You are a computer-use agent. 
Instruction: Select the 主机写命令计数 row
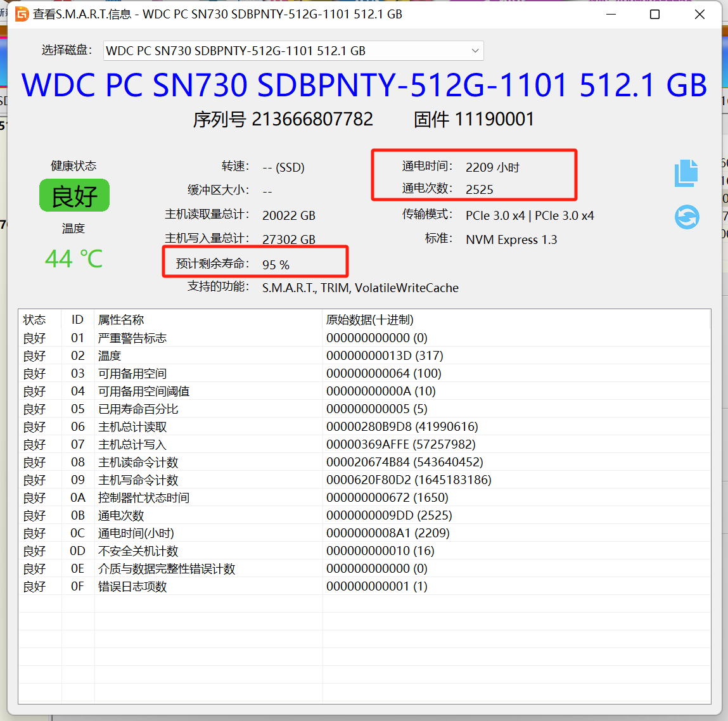click(x=364, y=480)
